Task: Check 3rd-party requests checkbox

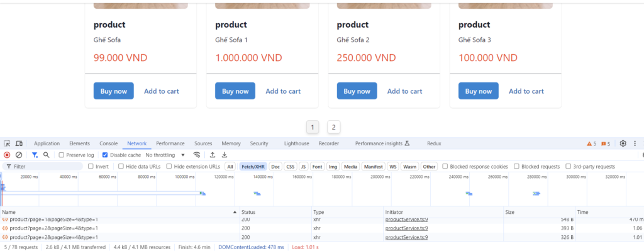Action: (569, 166)
